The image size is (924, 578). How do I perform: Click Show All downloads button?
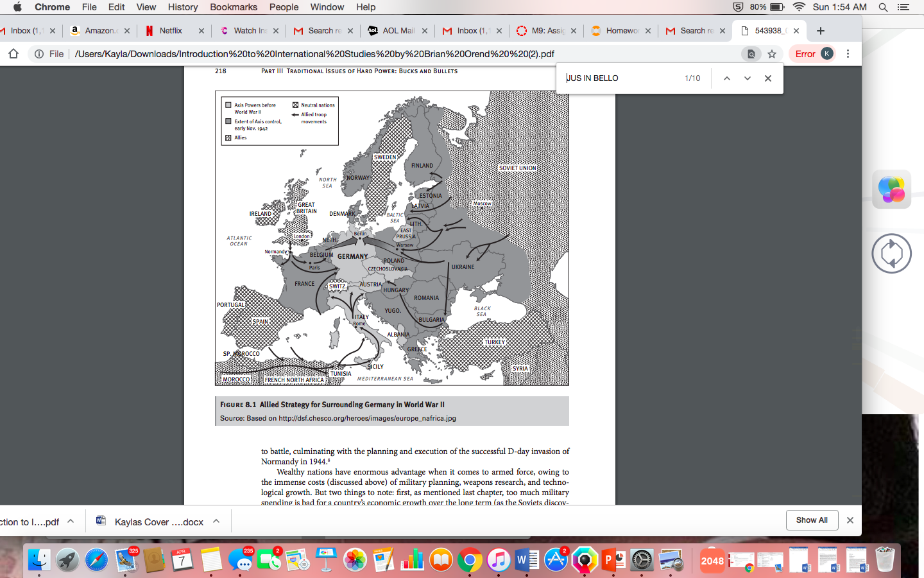pos(812,520)
